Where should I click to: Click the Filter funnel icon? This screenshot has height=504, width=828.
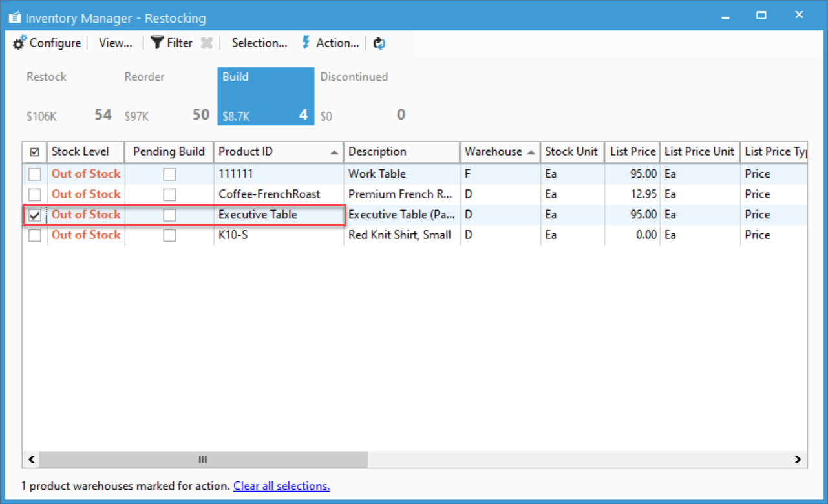(x=157, y=43)
